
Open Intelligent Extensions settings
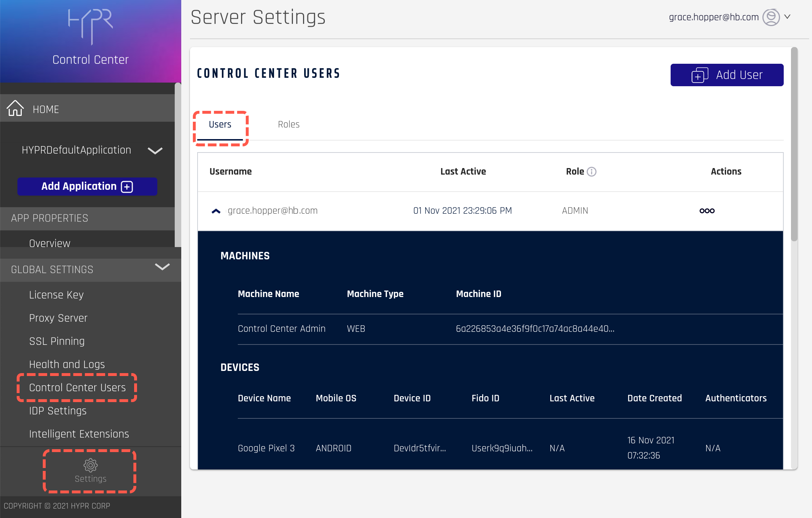pyautogui.click(x=79, y=434)
